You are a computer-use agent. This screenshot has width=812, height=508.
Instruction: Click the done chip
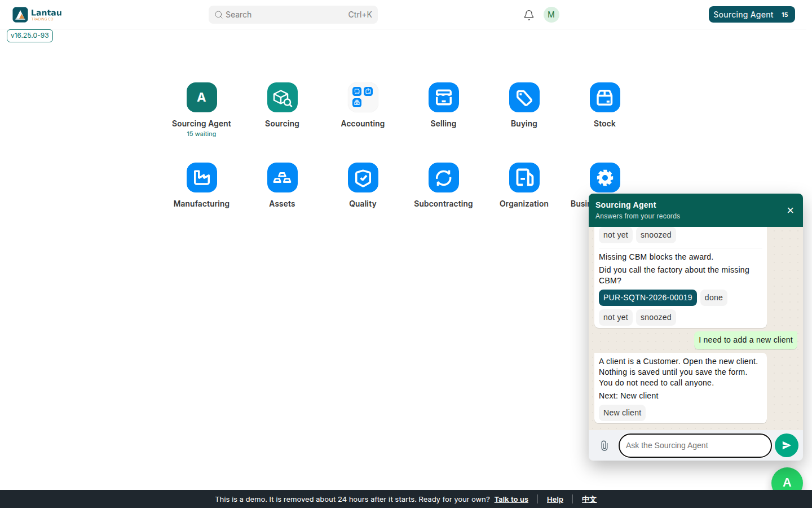click(713, 297)
